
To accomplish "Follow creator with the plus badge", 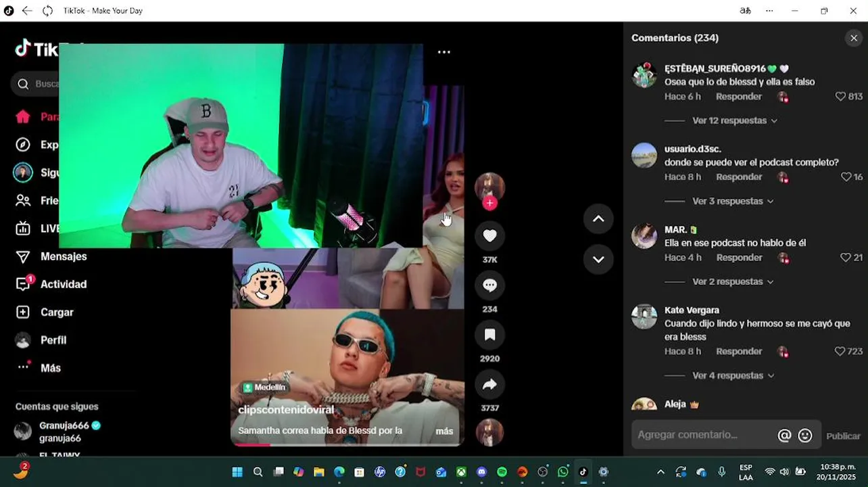I will pos(490,203).
